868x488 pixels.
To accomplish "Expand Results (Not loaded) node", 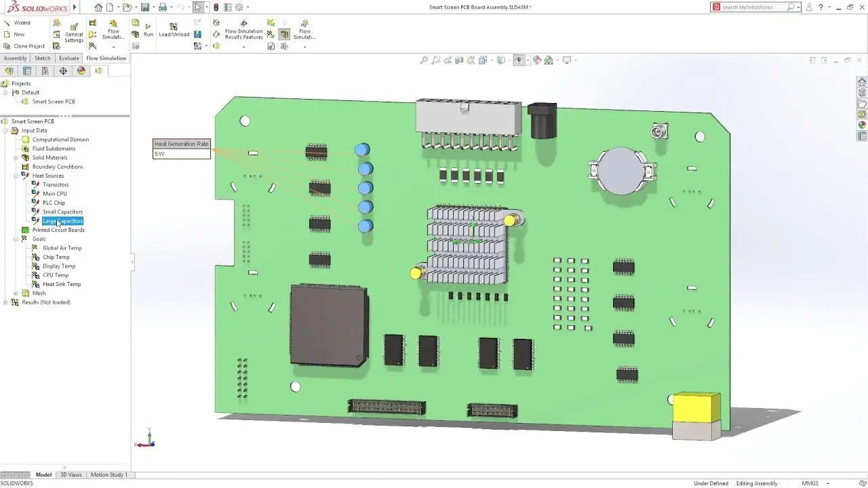I will [6, 302].
